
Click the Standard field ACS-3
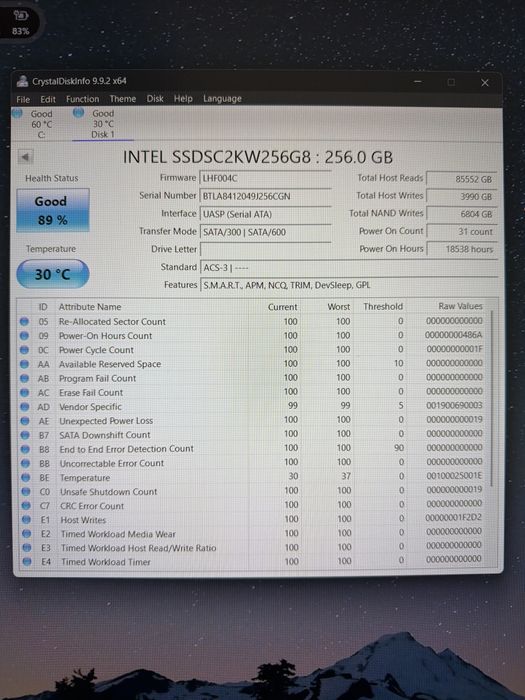(349, 267)
